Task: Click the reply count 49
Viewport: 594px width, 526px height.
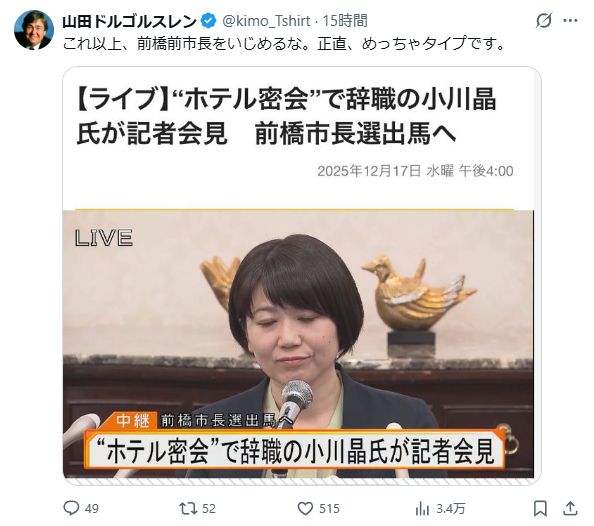Action: (92, 509)
